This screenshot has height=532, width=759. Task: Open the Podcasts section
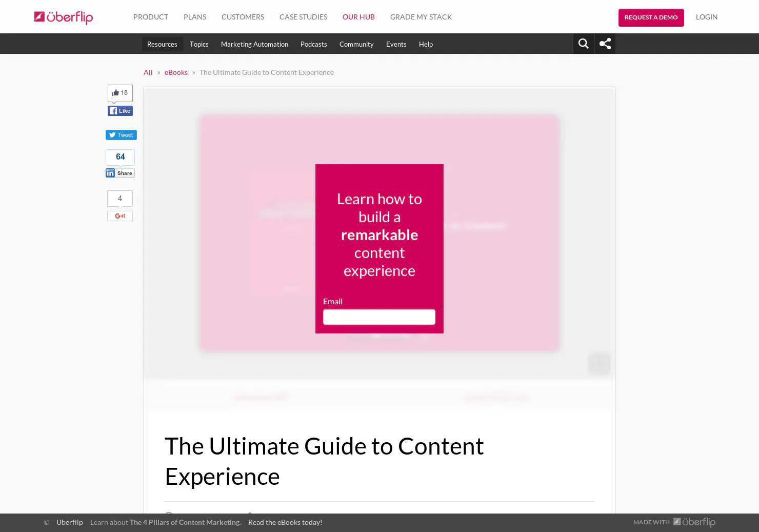tap(314, 44)
